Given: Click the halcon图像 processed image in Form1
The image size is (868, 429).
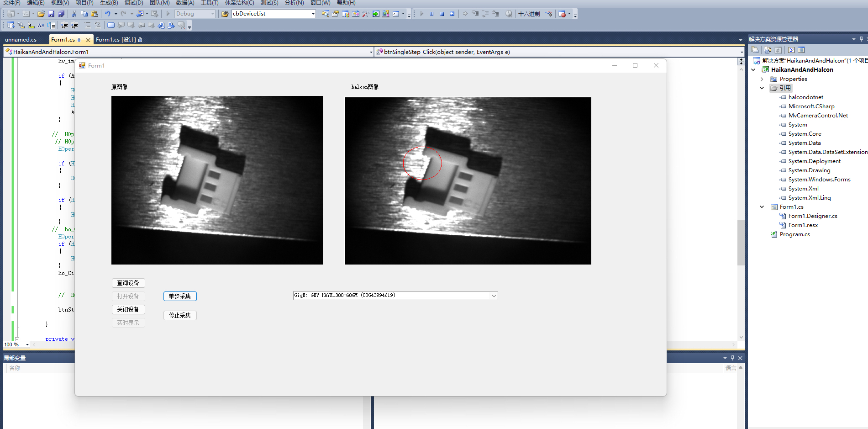Looking at the screenshot, I should [468, 181].
